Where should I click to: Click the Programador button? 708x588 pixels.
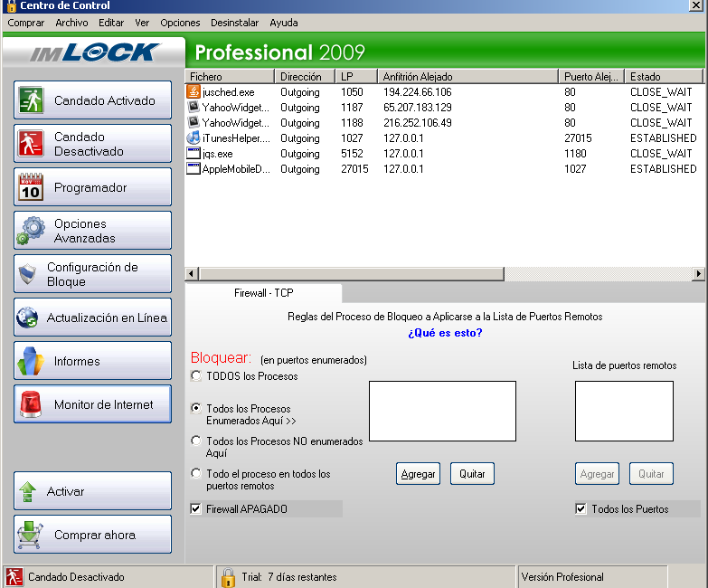coord(92,186)
